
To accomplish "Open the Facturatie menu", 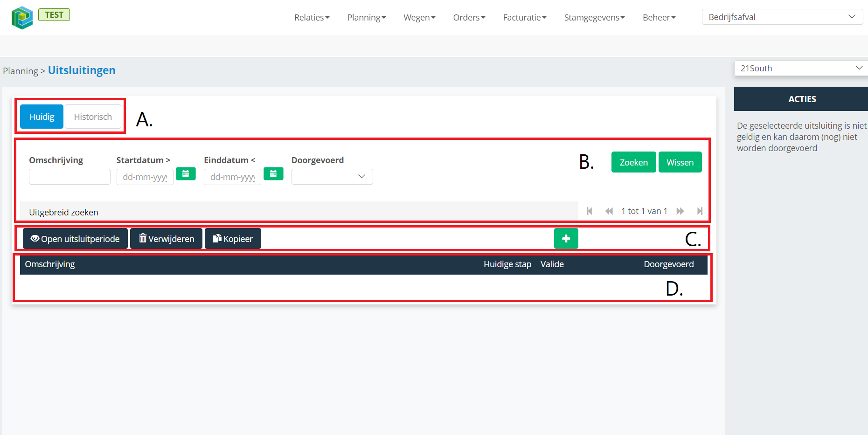I will pos(525,17).
